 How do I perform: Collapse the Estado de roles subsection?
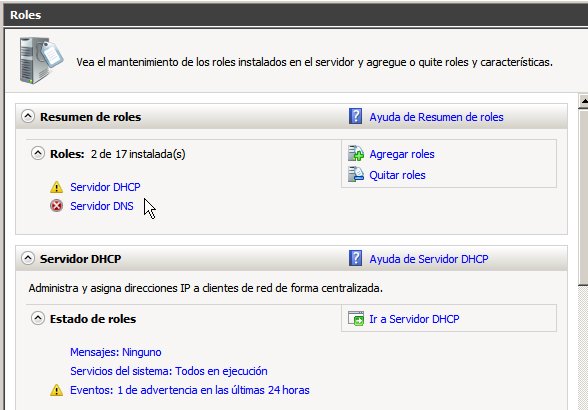38,318
